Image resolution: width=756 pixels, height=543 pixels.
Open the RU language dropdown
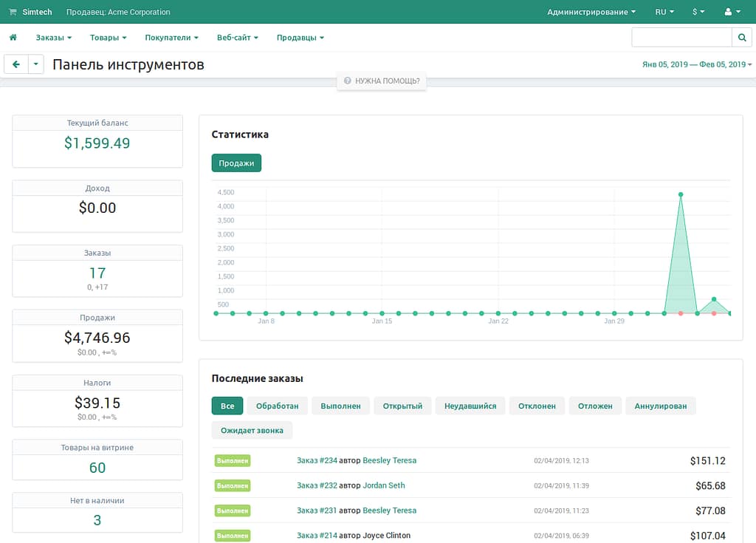click(x=664, y=12)
